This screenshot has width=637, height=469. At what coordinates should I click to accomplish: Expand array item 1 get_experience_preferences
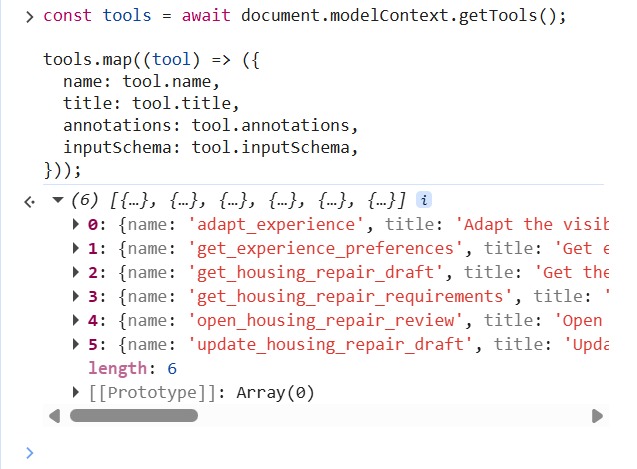point(76,248)
